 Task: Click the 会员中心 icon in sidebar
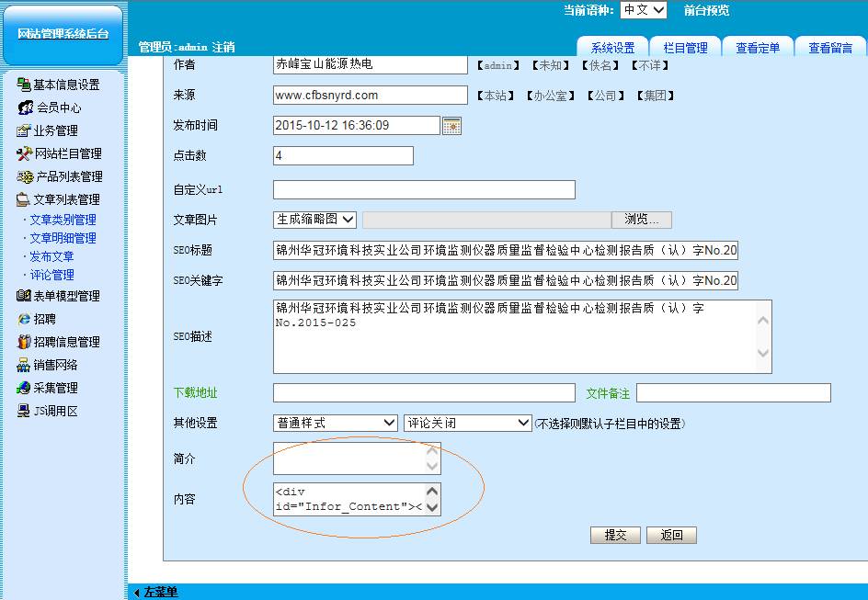(25, 108)
